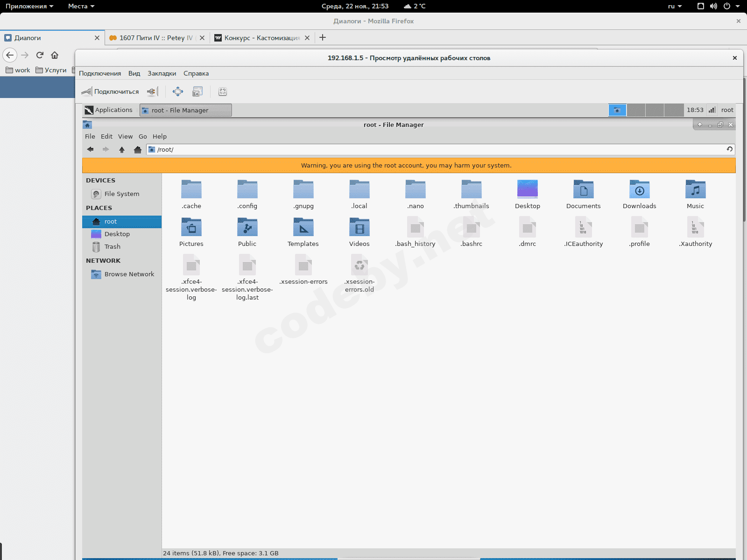
Task: Click the disconnect plug icon
Action: pyautogui.click(x=152, y=91)
